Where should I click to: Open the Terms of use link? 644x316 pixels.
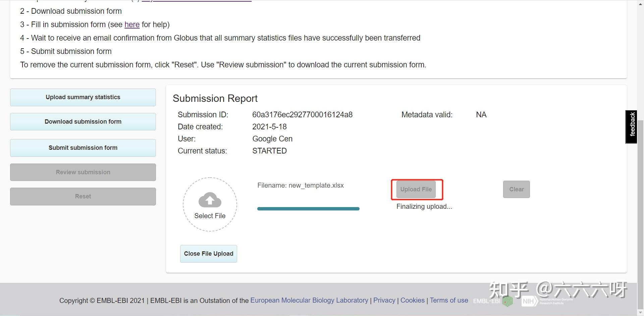click(449, 300)
